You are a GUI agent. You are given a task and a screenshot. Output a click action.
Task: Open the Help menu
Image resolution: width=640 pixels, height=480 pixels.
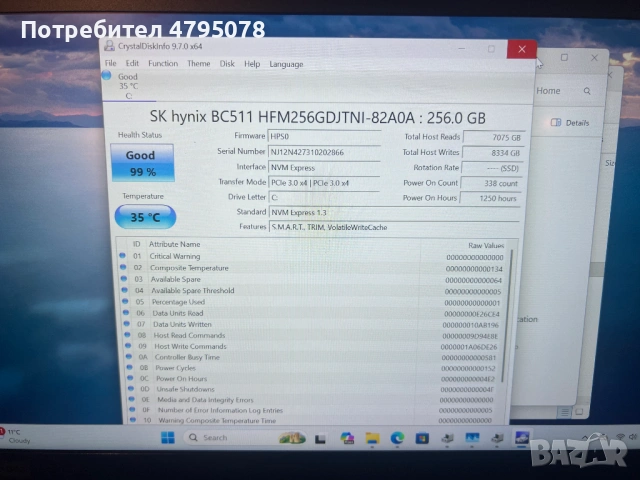coord(252,64)
